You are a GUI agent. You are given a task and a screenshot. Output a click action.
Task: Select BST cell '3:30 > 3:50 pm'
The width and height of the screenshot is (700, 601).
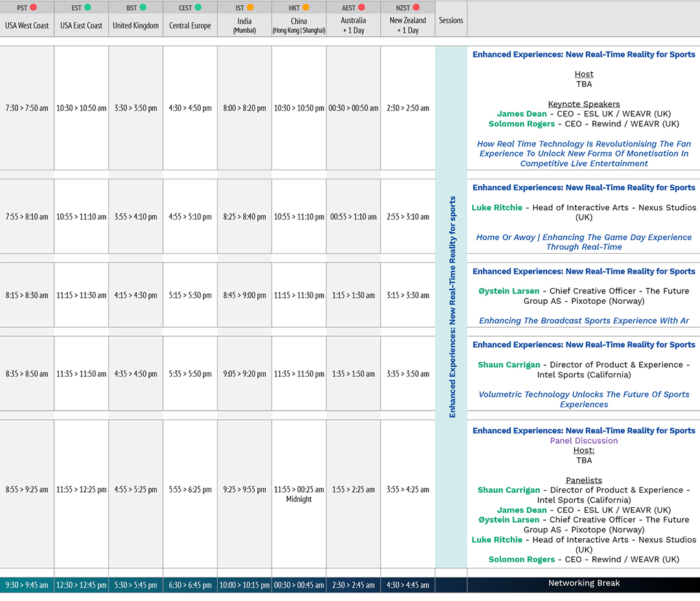pos(135,108)
